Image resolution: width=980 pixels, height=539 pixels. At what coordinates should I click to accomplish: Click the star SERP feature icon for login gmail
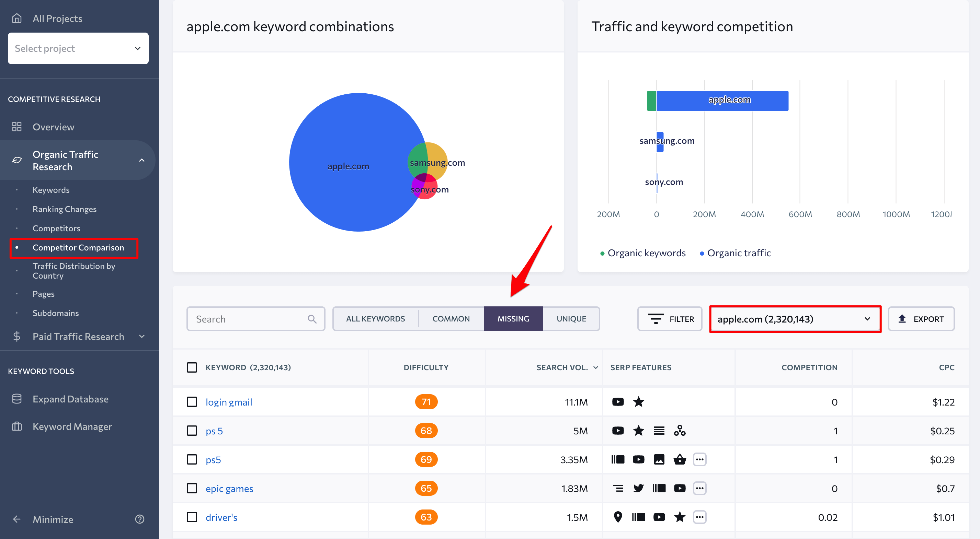[638, 402]
